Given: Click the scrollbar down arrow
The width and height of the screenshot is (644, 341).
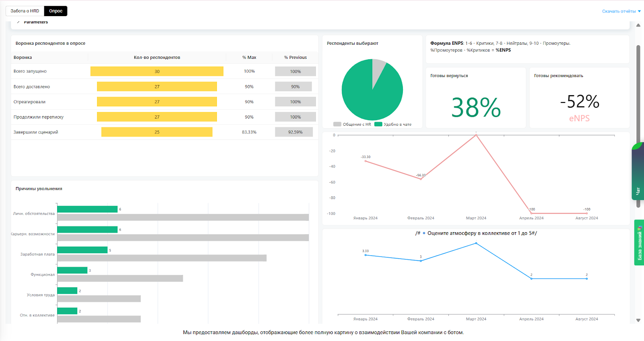Looking at the screenshot, I should coord(638,320).
